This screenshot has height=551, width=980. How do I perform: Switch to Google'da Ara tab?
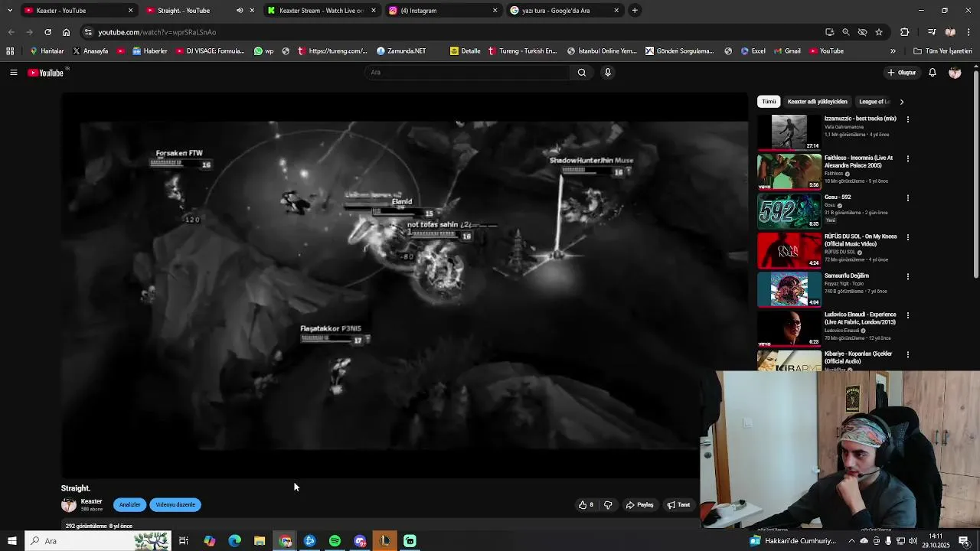pyautogui.click(x=565, y=11)
